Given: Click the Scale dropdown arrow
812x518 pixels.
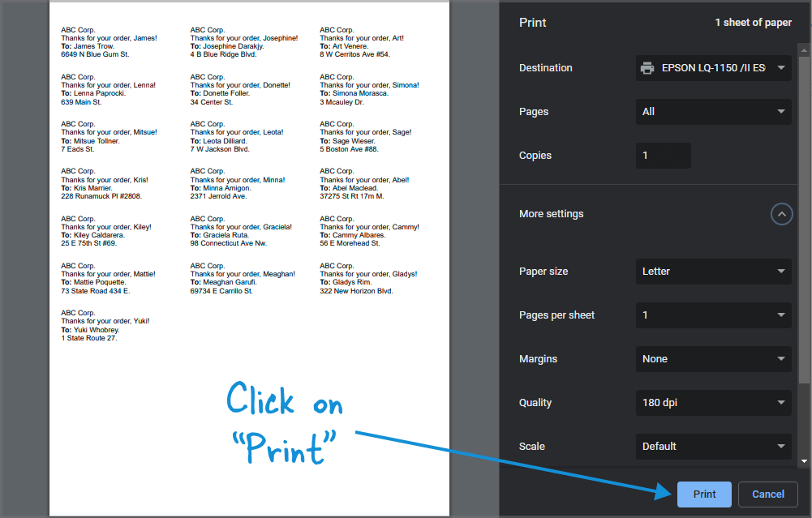Looking at the screenshot, I should (x=781, y=446).
